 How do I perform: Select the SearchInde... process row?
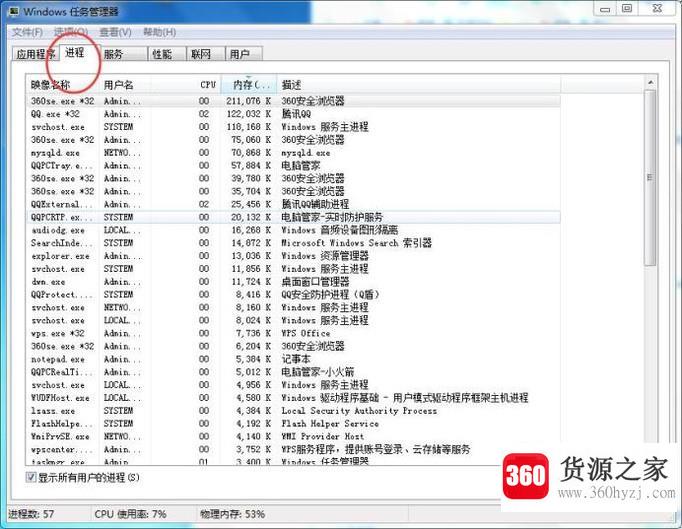click(x=293, y=243)
